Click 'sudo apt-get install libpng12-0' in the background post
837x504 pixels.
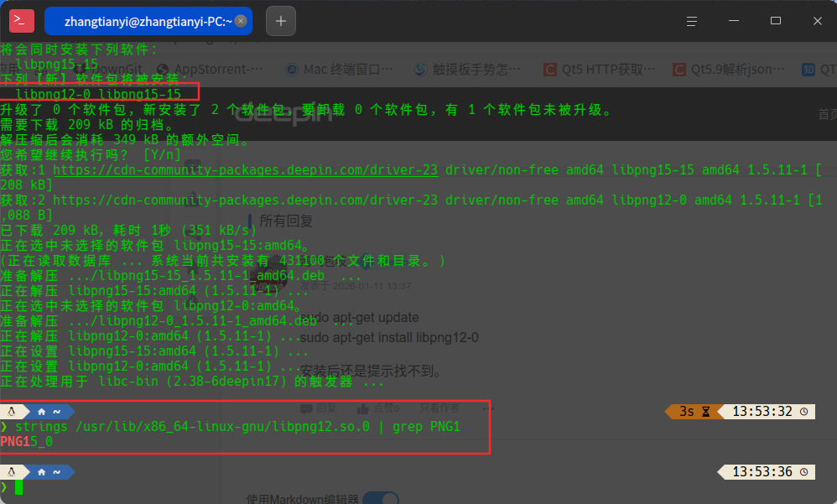coord(389,337)
